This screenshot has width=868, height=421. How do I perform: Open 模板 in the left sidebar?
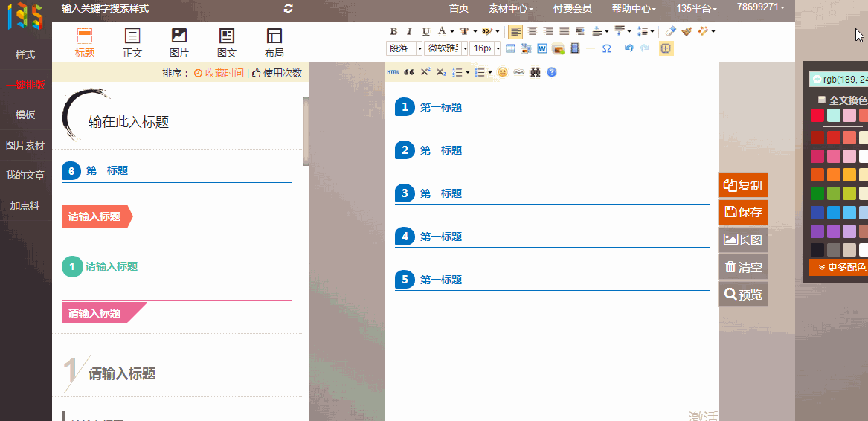[25, 115]
